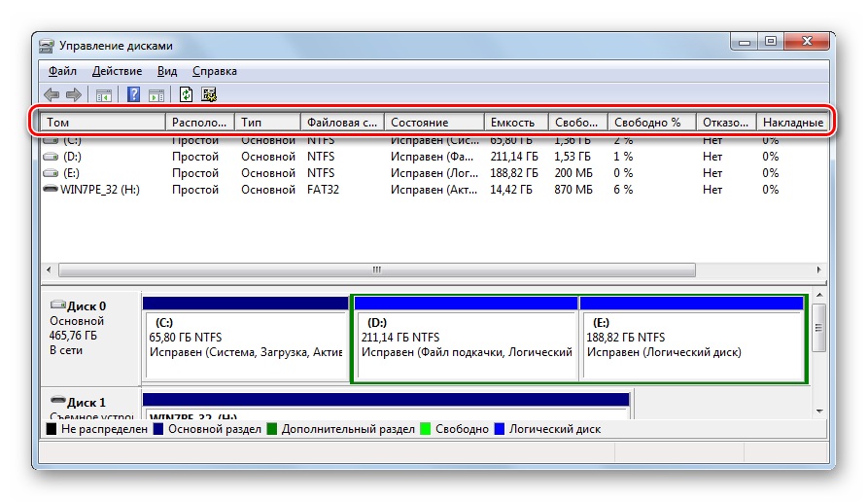
Task: Sort volumes by the Том column header
Action: pyautogui.click(x=102, y=123)
